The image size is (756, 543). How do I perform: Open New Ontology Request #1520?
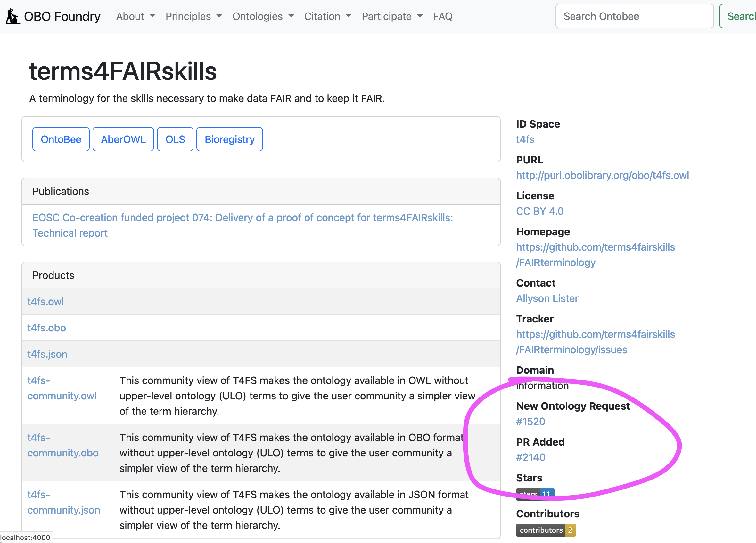530,421
